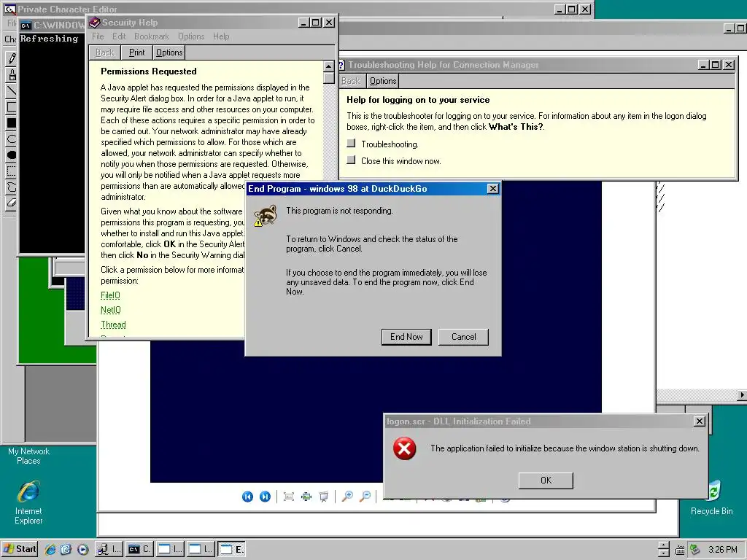This screenshot has height=560, width=747.
Task: Click the raccoon warning icon in End Program dialog
Action: [266, 216]
